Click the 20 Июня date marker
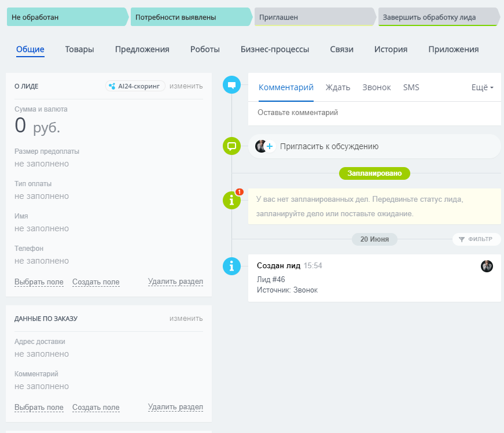This screenshot has width=504, height=433. pos(374,239)
